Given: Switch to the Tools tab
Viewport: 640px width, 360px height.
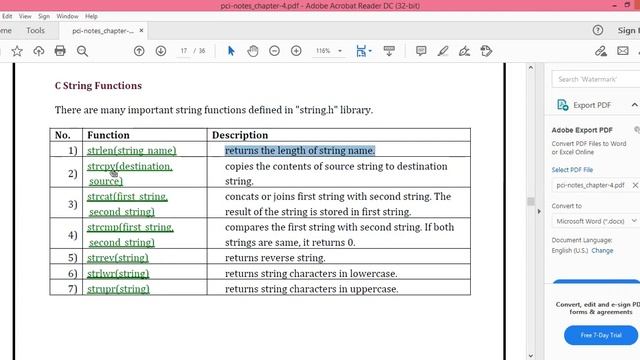Looking at the screenshot, I should (36, 31).
